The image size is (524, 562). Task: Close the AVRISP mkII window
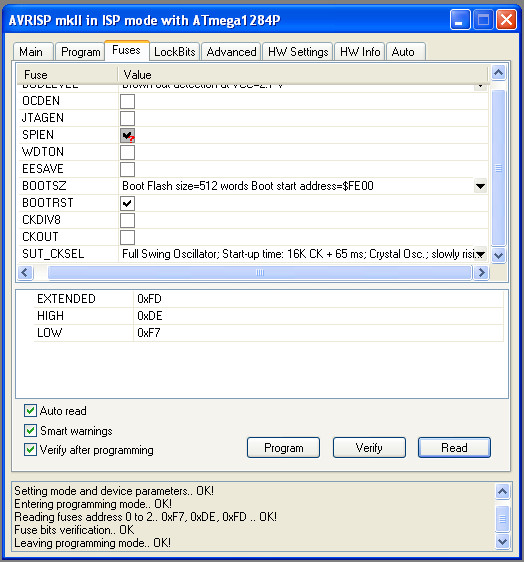coord(506,20)
